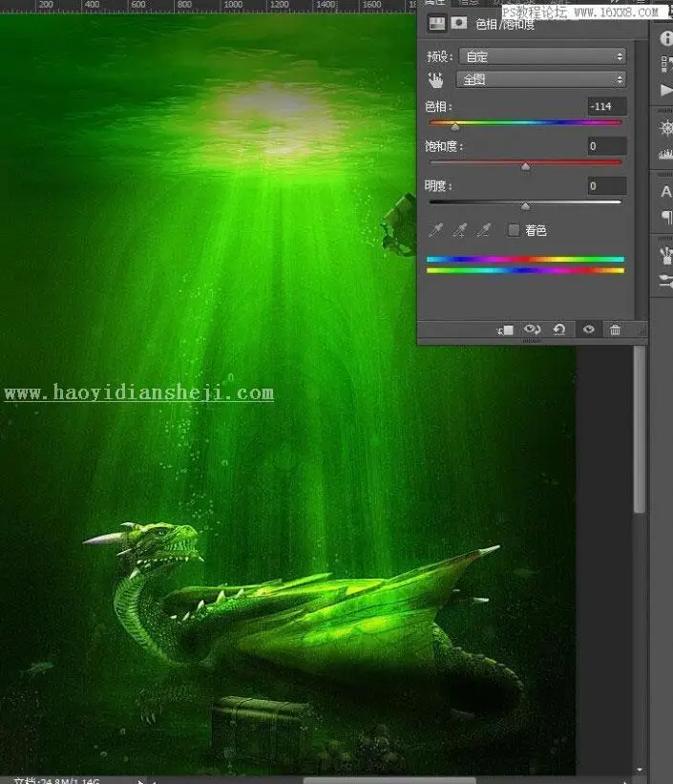
Task: Click the 饱和度 saturation slider handle
Action: 525,166
